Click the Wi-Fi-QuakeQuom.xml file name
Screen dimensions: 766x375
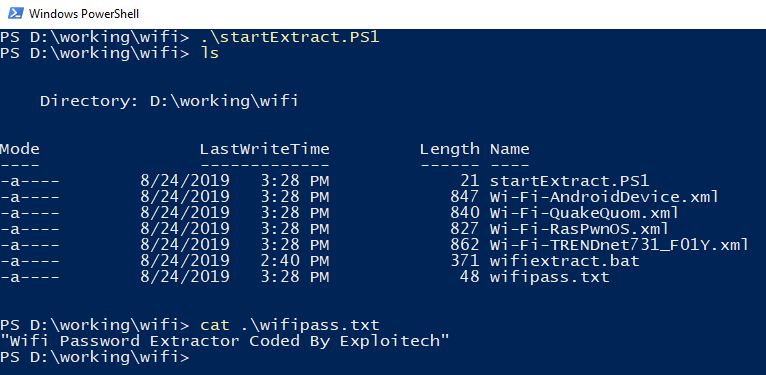click(x=584, y=213)
